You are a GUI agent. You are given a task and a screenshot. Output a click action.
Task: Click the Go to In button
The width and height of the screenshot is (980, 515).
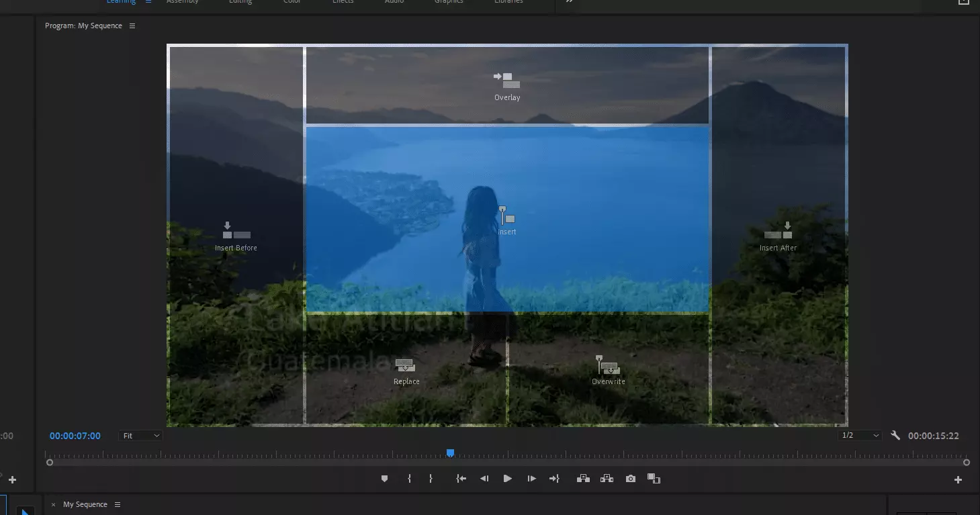click(461, 479)
